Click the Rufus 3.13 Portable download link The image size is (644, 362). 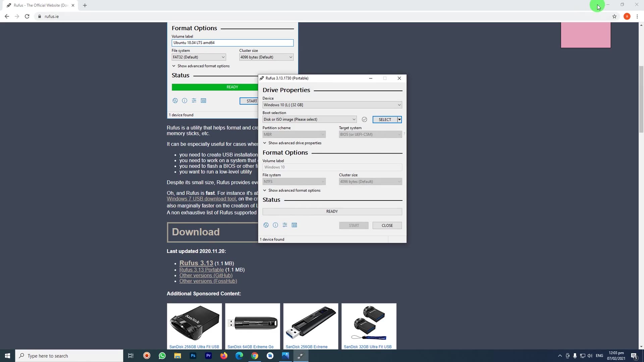pos(201,270)
